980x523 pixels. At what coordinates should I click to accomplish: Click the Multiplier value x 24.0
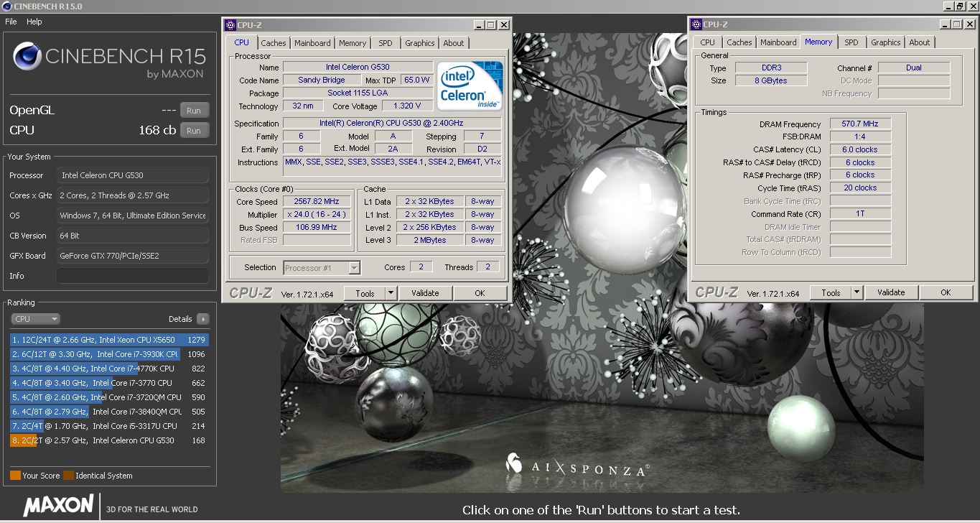317,215
